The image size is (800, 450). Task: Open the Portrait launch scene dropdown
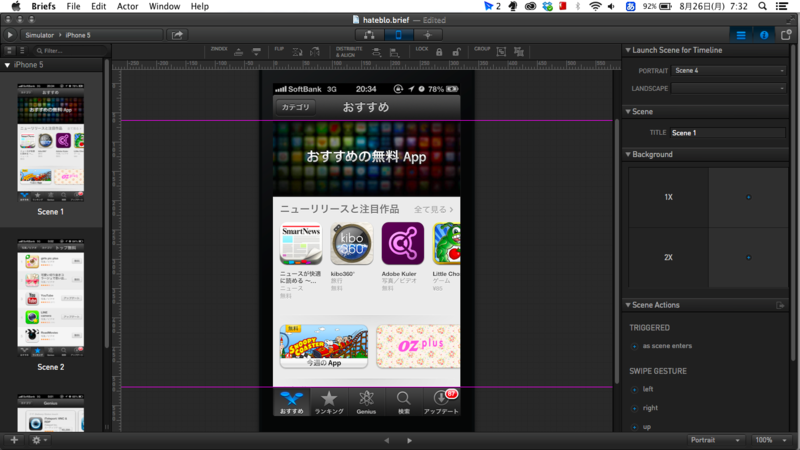tap(729, 70)
